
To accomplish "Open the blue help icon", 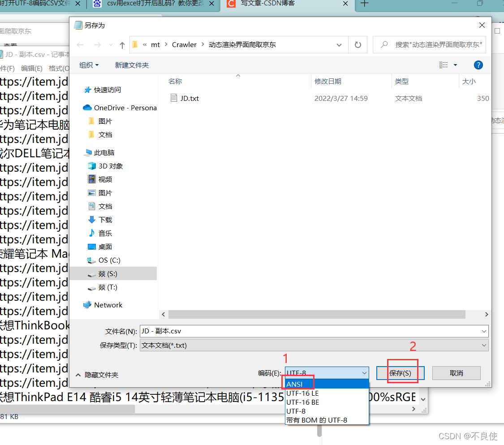I will (x=478, y=65).
